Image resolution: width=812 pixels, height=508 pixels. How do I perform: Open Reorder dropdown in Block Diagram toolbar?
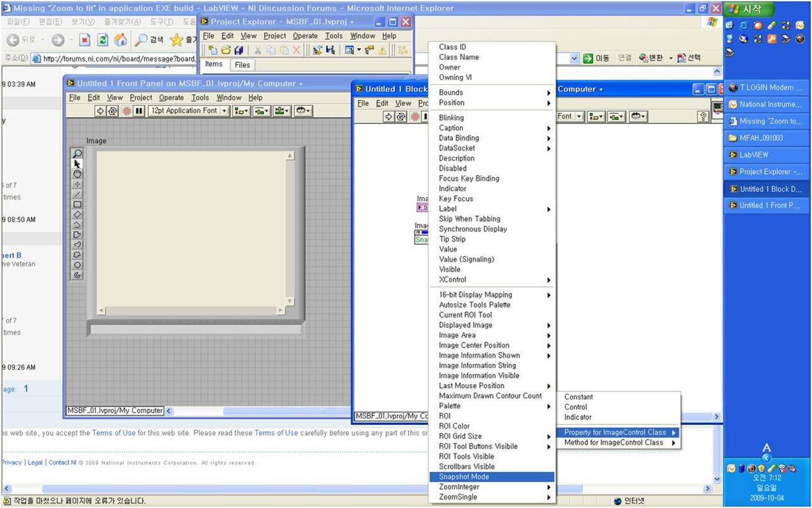coord(638,117)
